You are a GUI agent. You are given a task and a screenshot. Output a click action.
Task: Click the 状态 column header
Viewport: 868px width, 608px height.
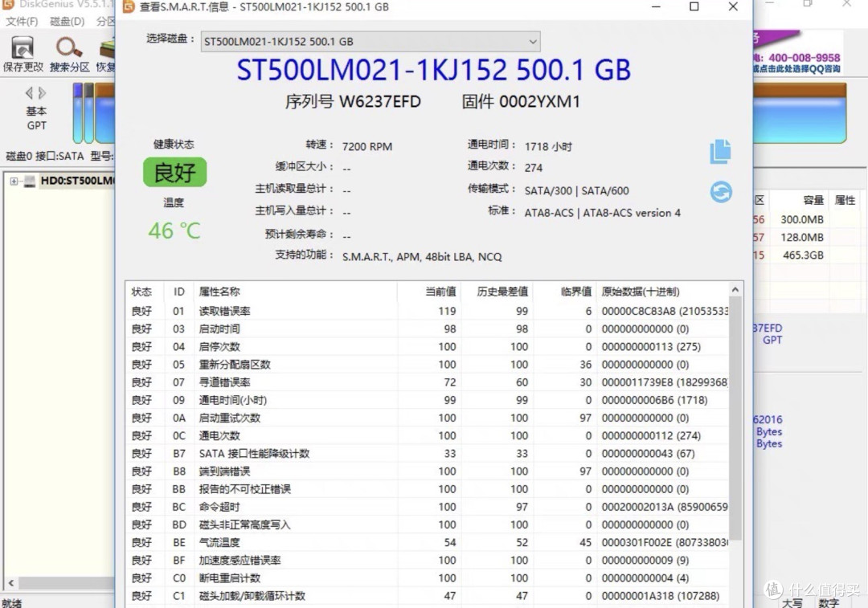[145, 292]
